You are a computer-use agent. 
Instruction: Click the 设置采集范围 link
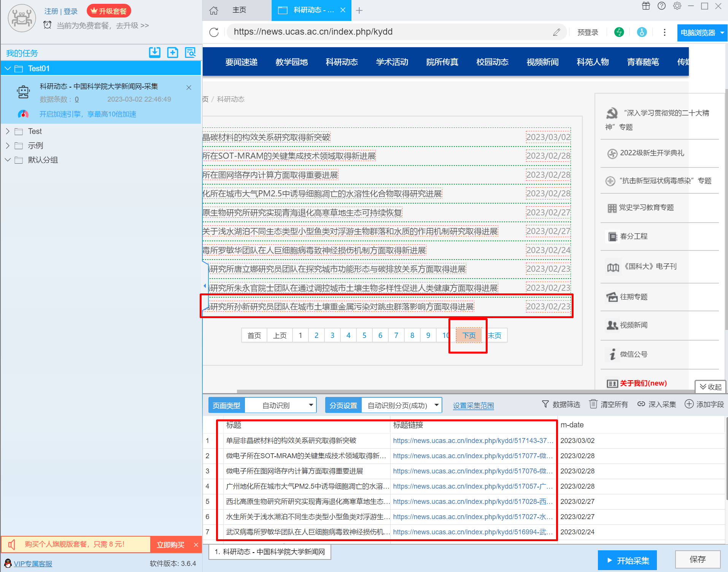(473, 406)
